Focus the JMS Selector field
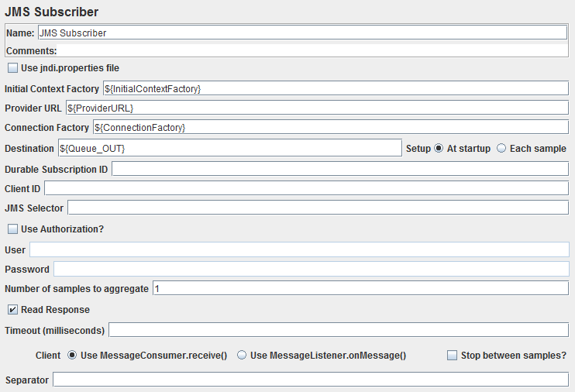The height and width of the screenshot is (392, 575). pos(317,208)
